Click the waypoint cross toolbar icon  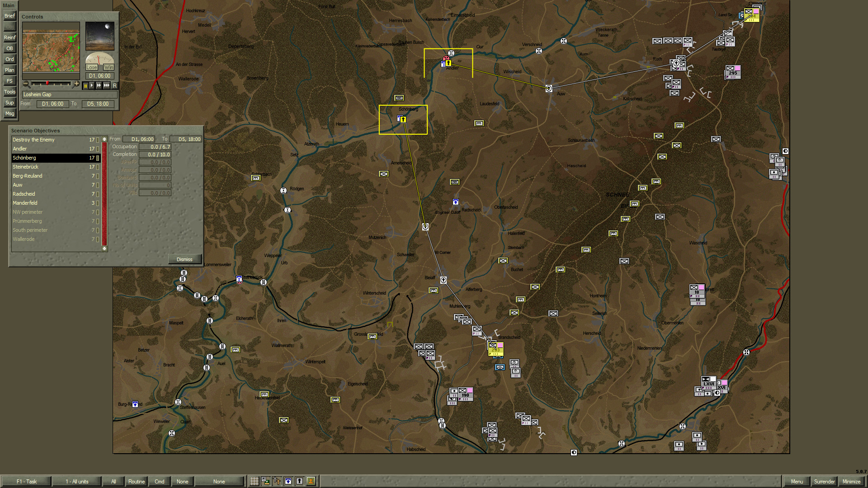277,481
